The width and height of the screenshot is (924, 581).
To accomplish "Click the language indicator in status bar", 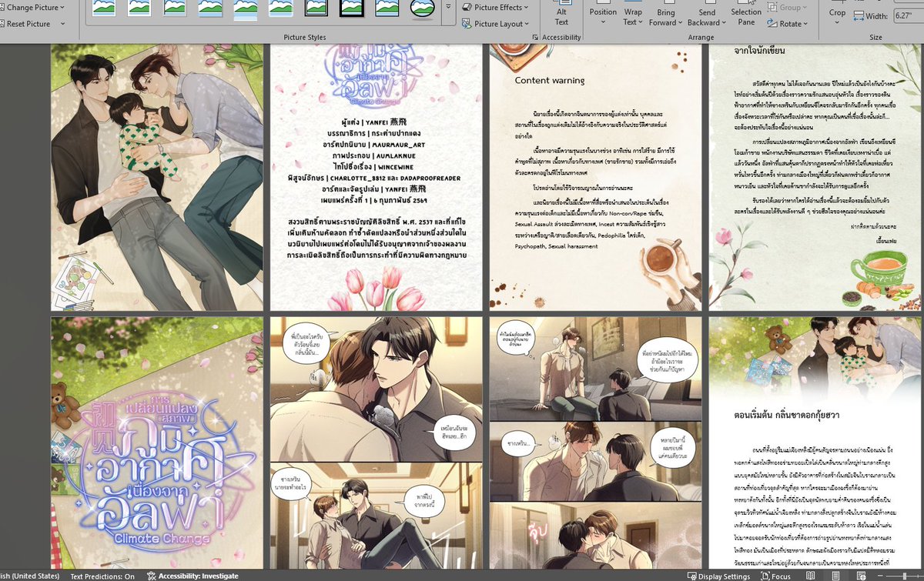I will pyautogui.click(x=30, y=576).
